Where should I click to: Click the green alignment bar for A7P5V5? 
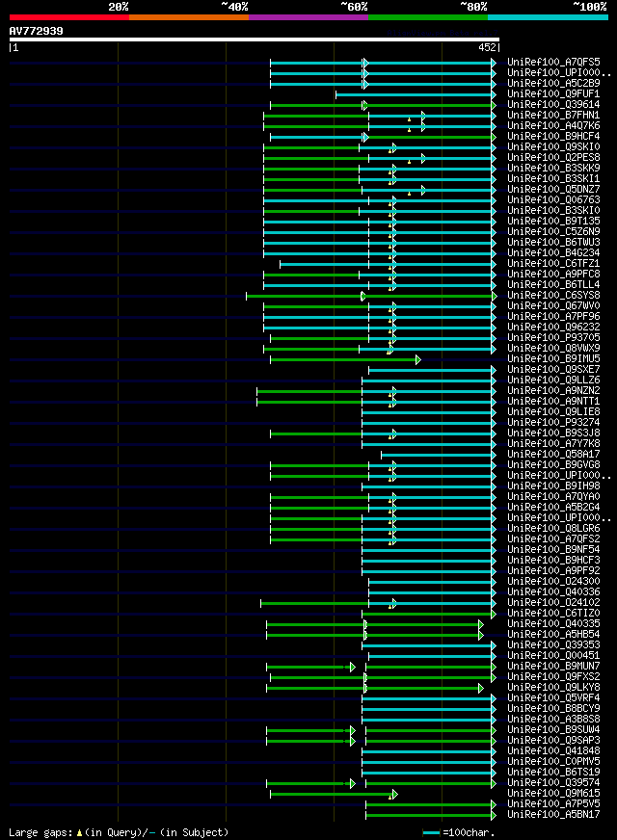point(431,804)
